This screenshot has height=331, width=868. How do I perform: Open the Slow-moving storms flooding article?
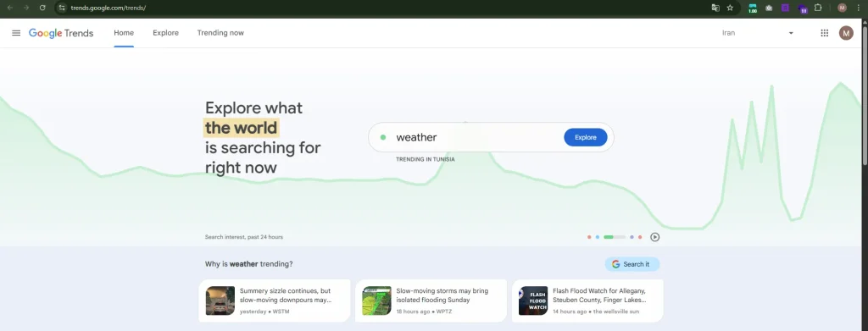pyautogui.click(x=431, y=301)
